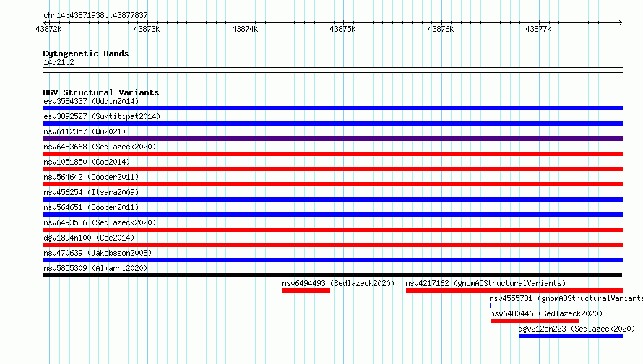Click the red bar for nsv6480446
This screenshot has width=643, height=364.
[x=535, y=321]
